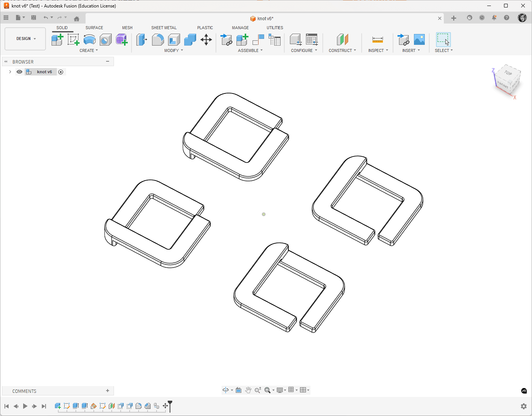Expand the Comments panel with plus
532x416 pixels.
108,391
